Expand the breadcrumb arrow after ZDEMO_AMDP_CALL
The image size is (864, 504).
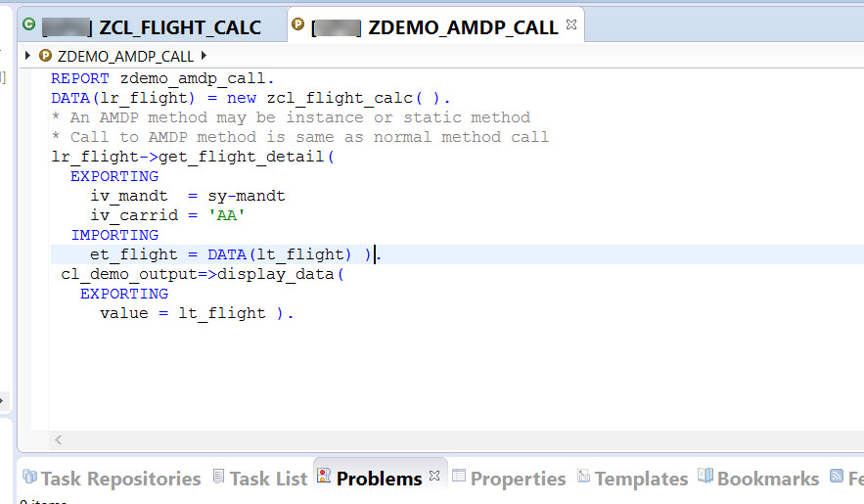(204, 56)
